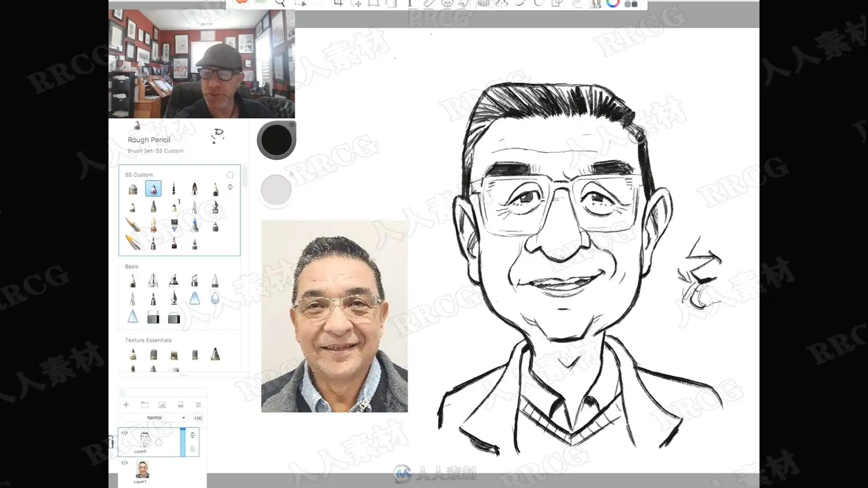This screenshot has width=868, height=488.
Task: Select the Crop tool in toolbar
Action: click(338, 4)
